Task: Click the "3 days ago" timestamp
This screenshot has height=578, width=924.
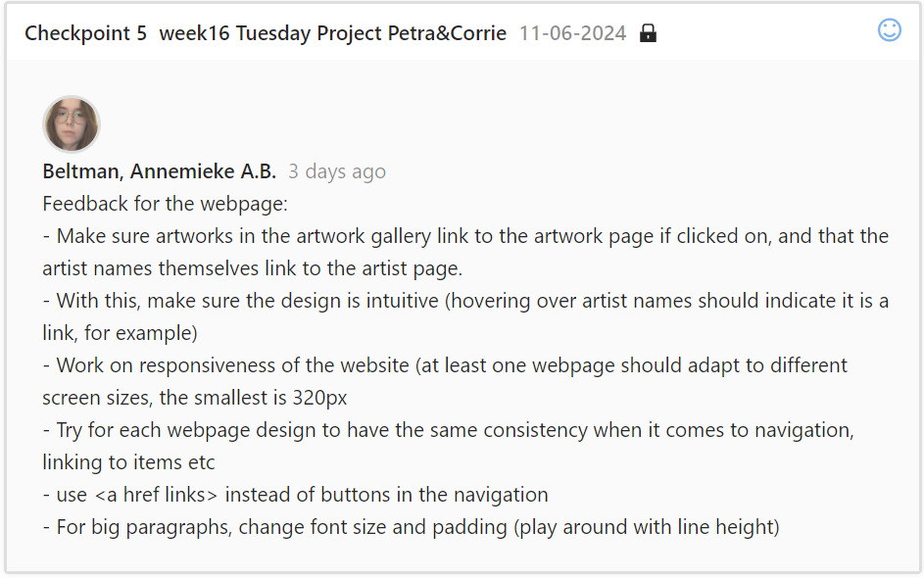Action: 337,171
